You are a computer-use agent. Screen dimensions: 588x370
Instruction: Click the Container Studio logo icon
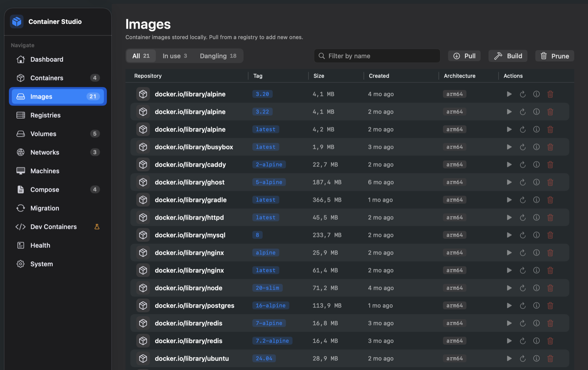(x=17, y=22)
